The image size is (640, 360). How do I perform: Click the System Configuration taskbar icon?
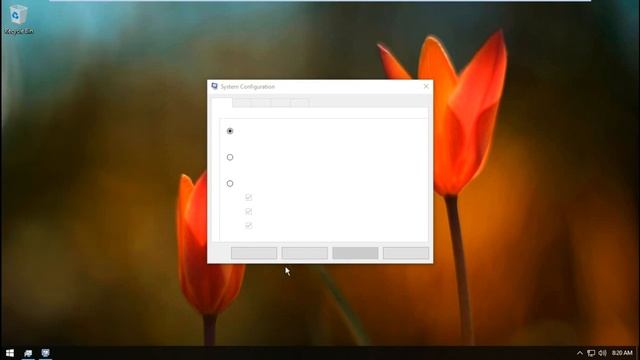45,353
